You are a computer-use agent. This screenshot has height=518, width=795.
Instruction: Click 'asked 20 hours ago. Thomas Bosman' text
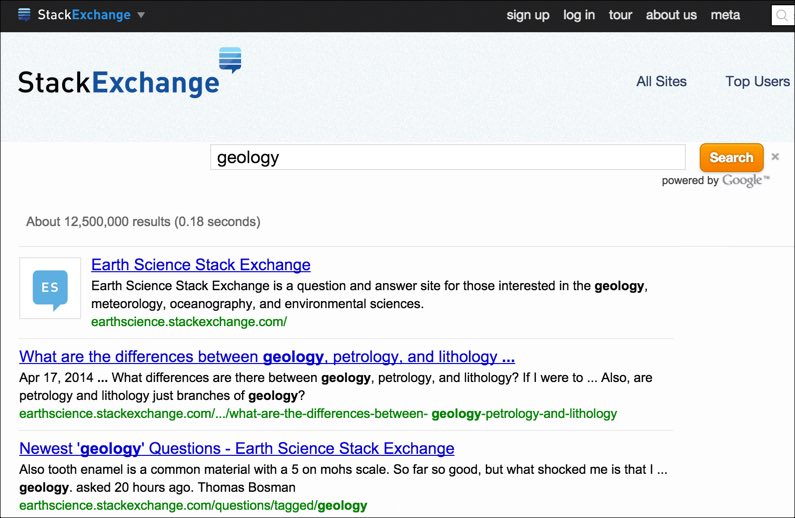(x=186, y=488)
